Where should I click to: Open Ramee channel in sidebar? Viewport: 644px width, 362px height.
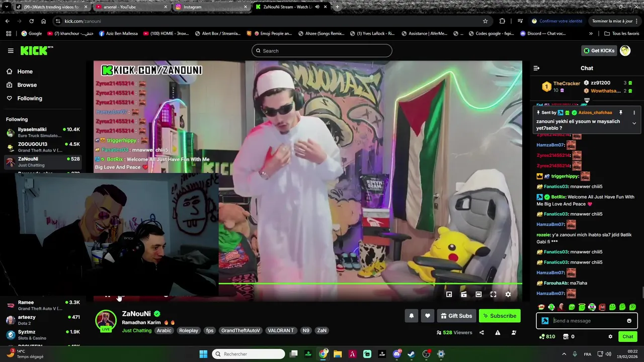pos(43,305)
